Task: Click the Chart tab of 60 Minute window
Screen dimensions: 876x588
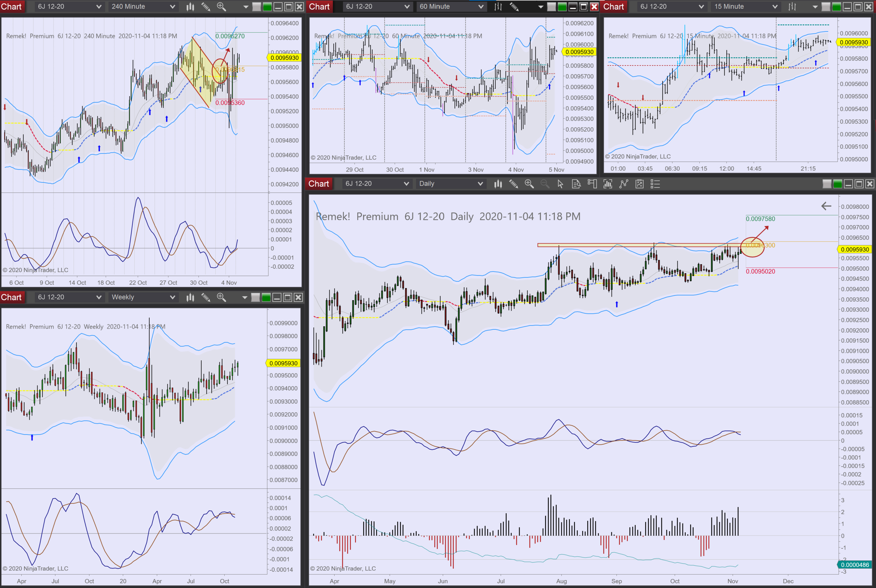Action: 319,7
